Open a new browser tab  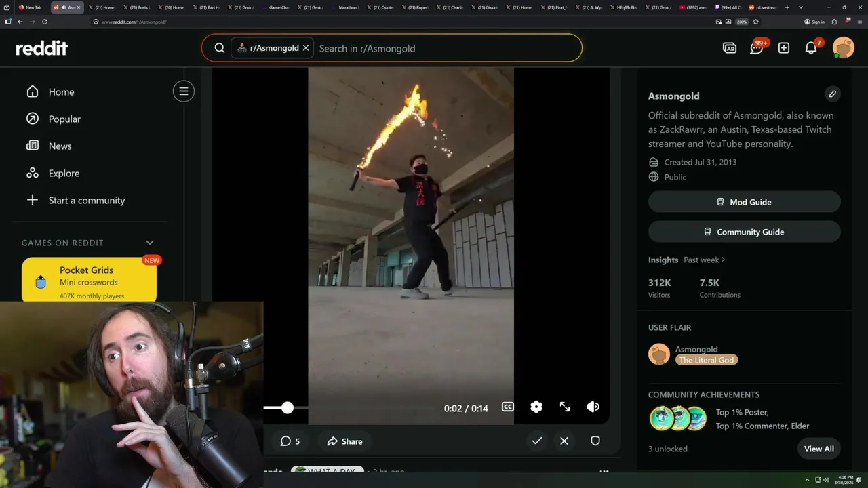click(787, 7)
